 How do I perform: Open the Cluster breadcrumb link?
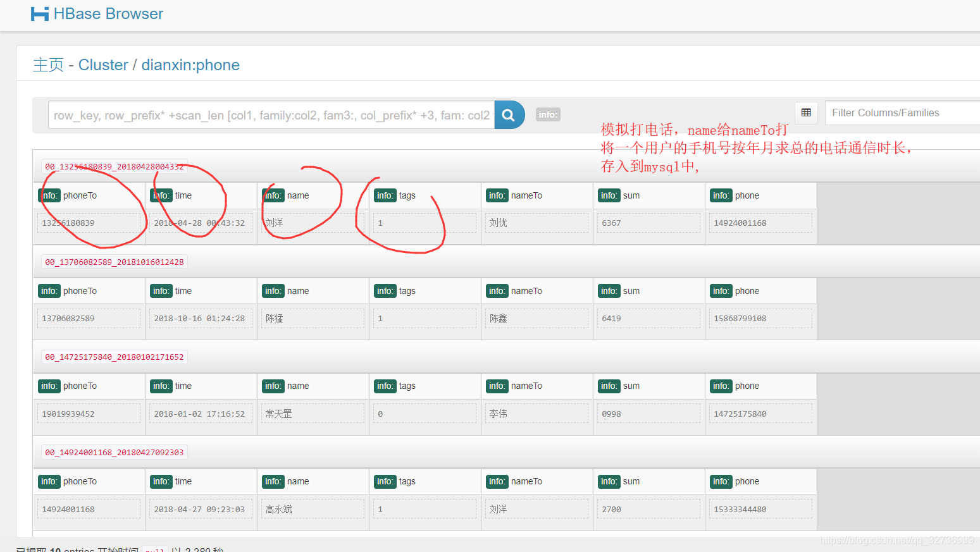[103, 65]
